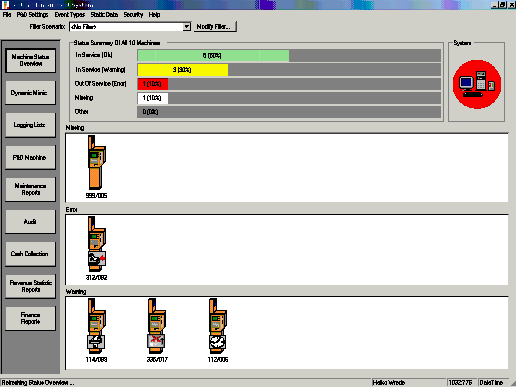Open Maintenance Reports
This screenshot has width=516, height=387.
[x=30, y=189]
